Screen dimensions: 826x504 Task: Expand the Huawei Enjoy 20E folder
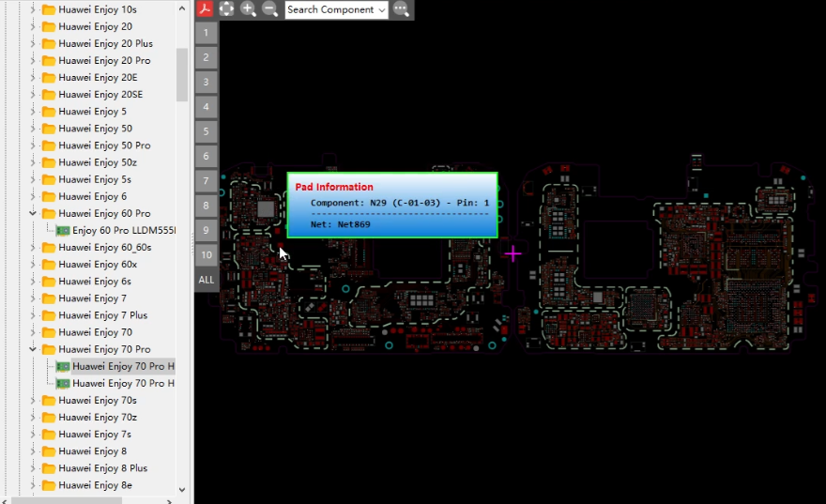(x=33, y=77)
